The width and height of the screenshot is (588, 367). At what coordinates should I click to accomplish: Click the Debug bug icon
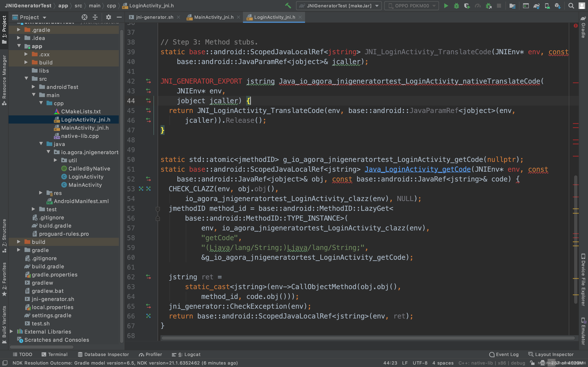456,6
